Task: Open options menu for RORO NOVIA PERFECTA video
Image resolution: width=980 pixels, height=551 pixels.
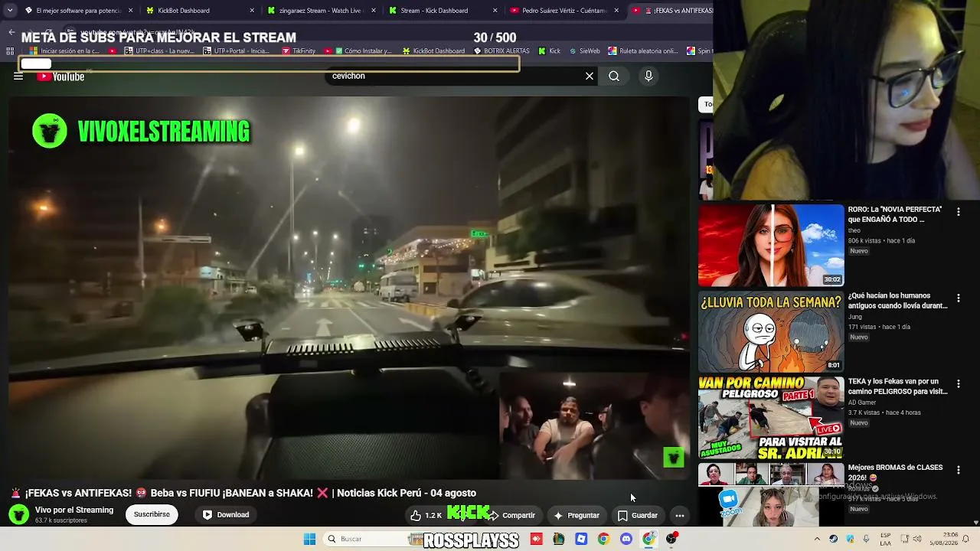Action: coord(959,212)
